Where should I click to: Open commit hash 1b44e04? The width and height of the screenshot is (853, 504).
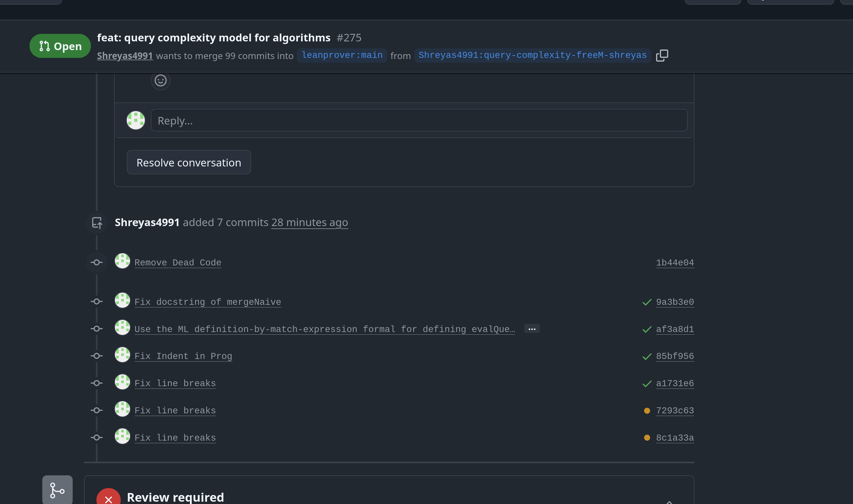675,263
